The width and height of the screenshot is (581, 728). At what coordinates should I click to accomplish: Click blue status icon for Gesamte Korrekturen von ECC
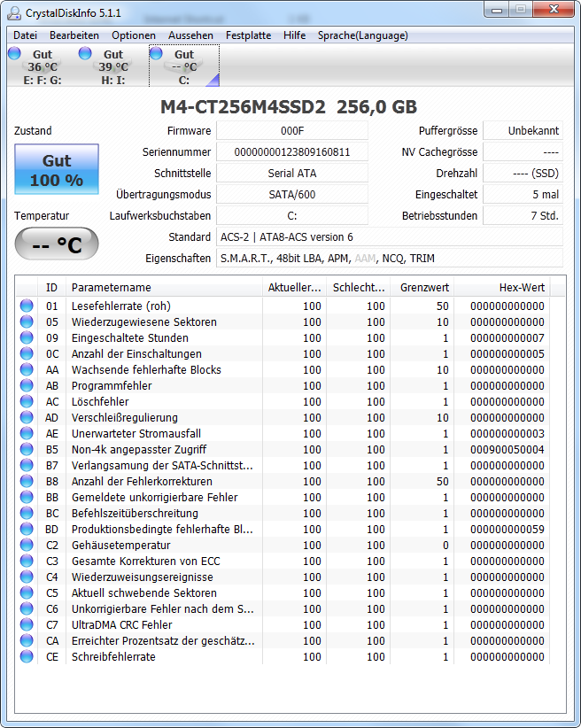point(27,561)
